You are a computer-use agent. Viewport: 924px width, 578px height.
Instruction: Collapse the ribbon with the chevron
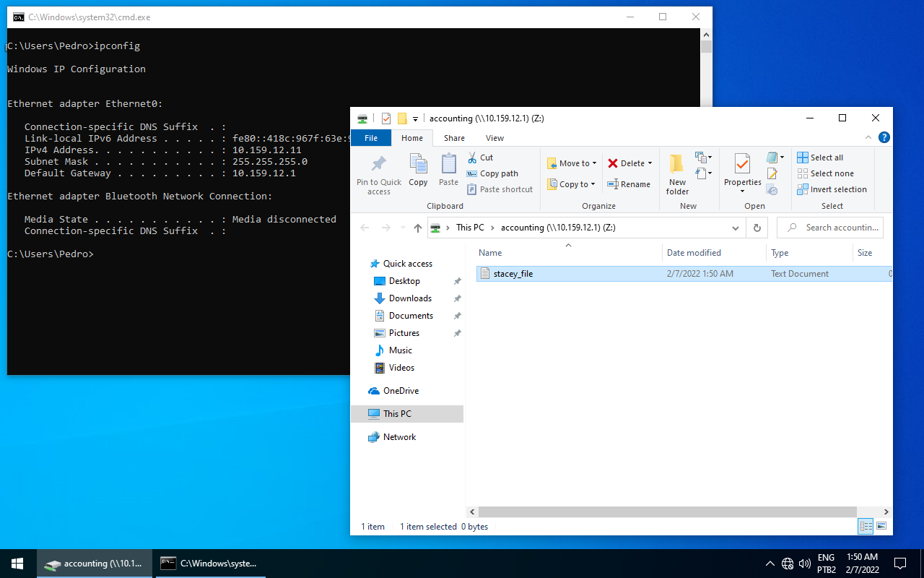pos(868,137)
